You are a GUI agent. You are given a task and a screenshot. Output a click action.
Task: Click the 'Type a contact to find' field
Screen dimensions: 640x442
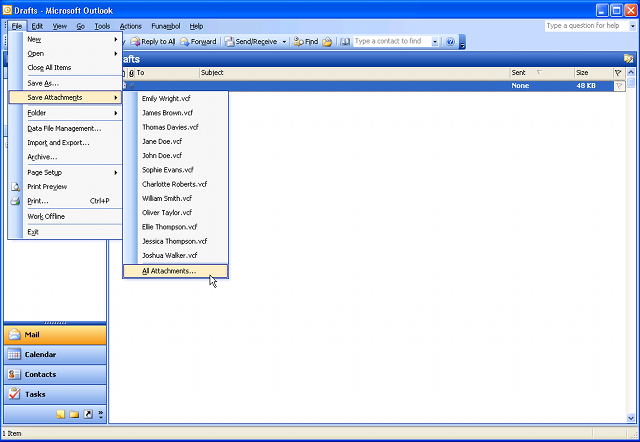coord(391,41)
